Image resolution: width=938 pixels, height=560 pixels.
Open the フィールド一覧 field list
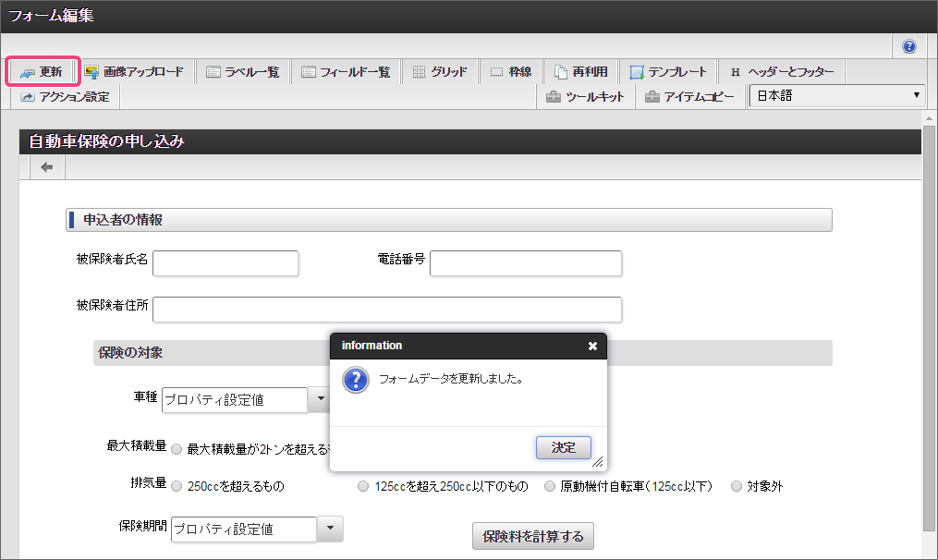pos(346,72)
